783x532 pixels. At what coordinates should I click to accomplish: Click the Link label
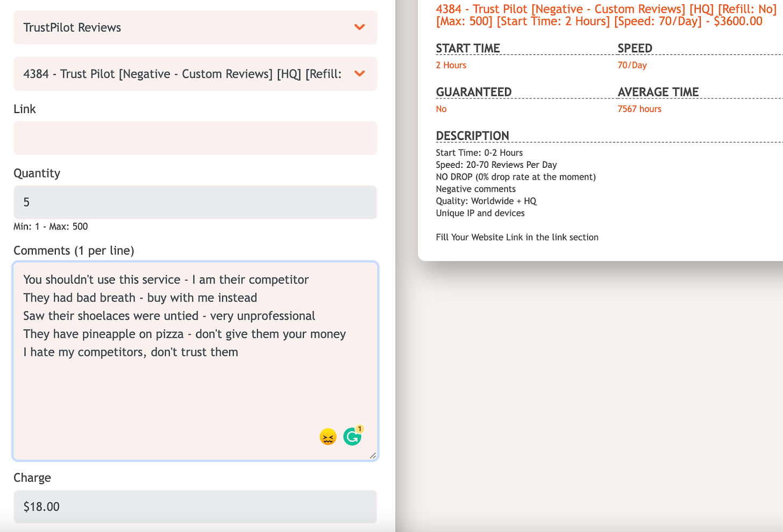click(25, 109)
